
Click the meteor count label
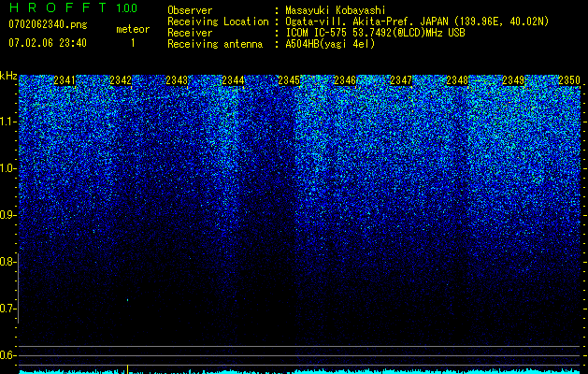133,29
